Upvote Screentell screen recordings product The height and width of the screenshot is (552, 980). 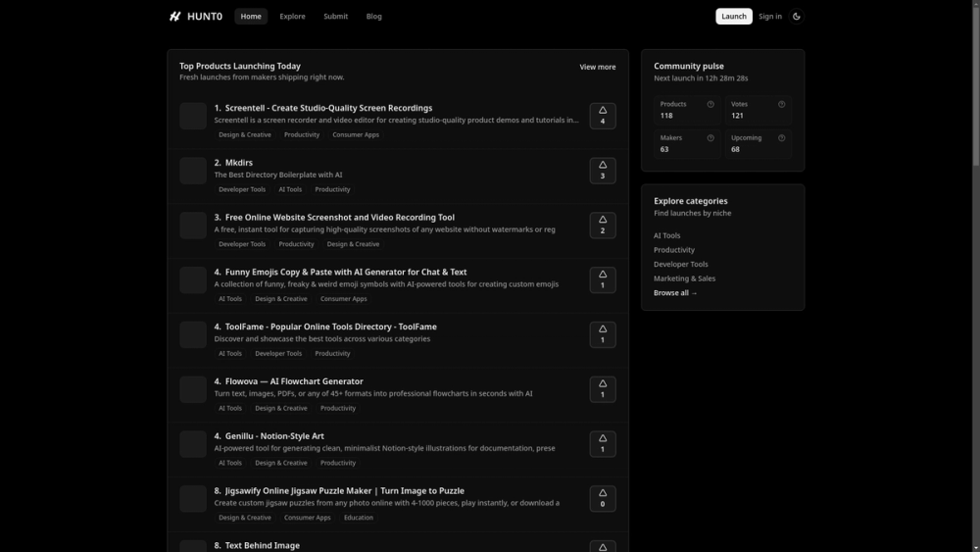(603, 116)
